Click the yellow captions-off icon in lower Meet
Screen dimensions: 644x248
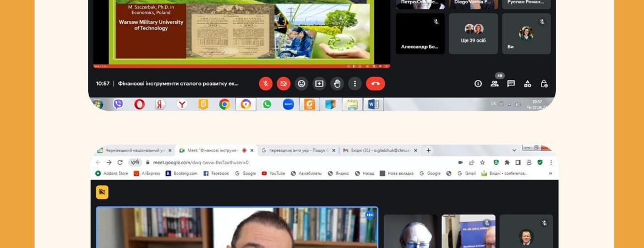pos(102,192)
